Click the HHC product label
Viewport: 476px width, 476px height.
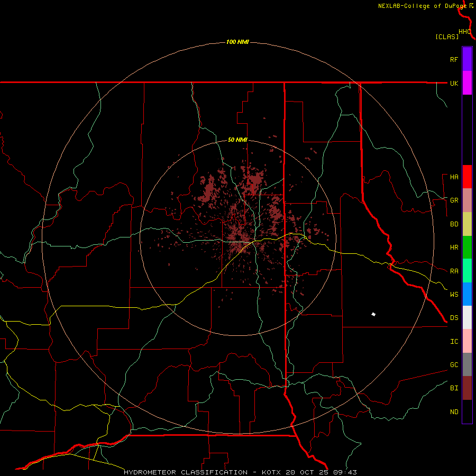(465, 32)
